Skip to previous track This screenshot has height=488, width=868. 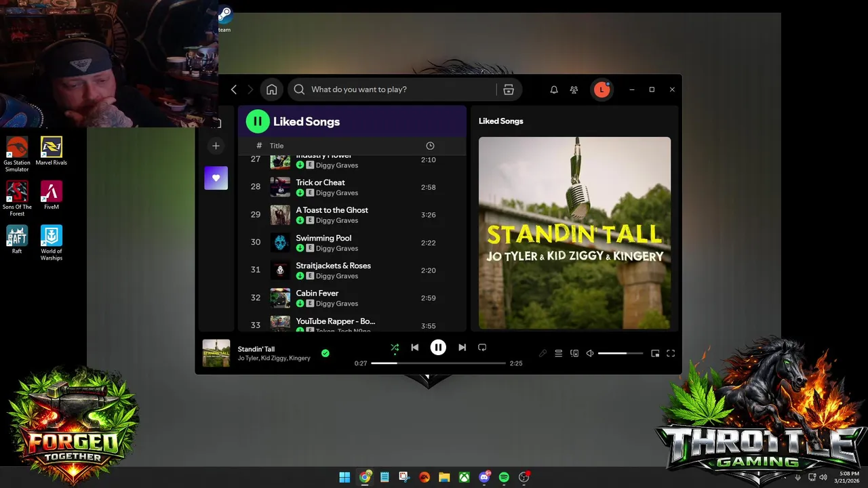tap(414, 348)
